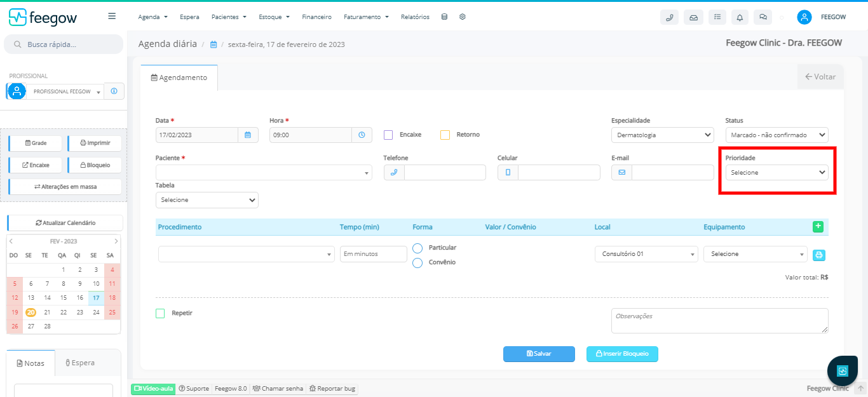Click the feegow logo
This screenshot has height=397, width=868.
pos(43,17)
